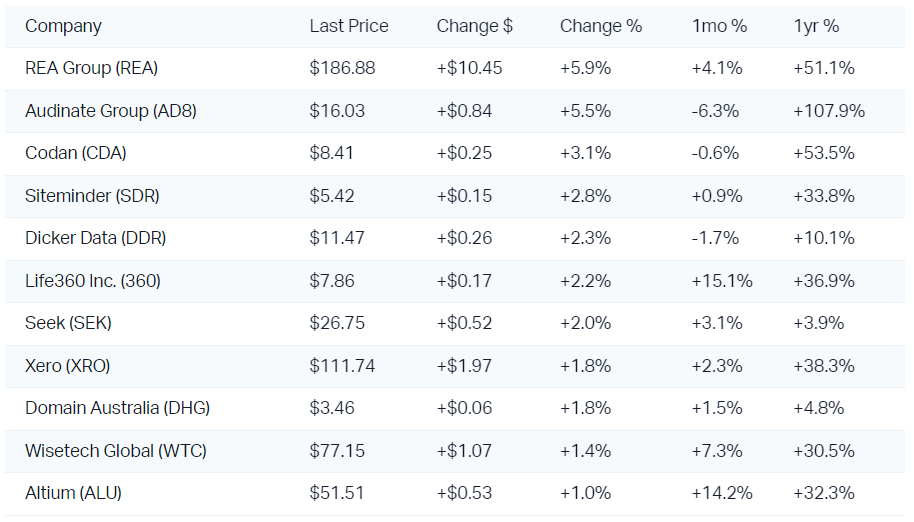Screen dimensions: 914x522
Task: Click the REA Group (REA) company link
Action: 91,69
